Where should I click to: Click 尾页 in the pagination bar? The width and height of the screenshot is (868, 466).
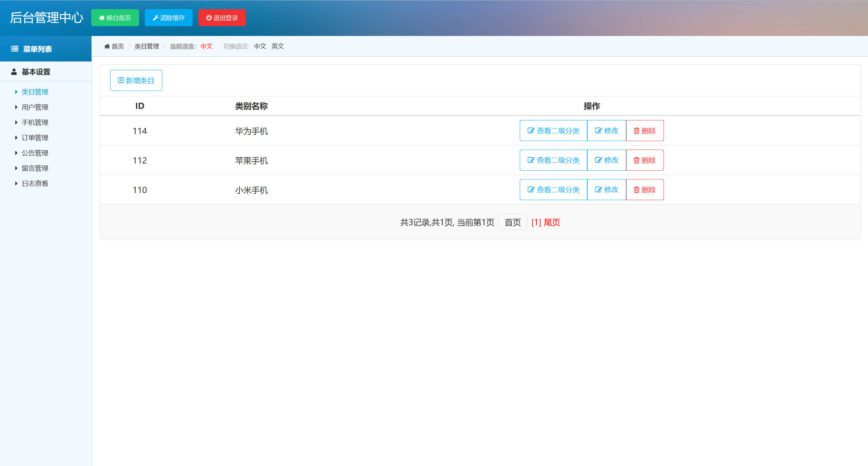[552, 222]
